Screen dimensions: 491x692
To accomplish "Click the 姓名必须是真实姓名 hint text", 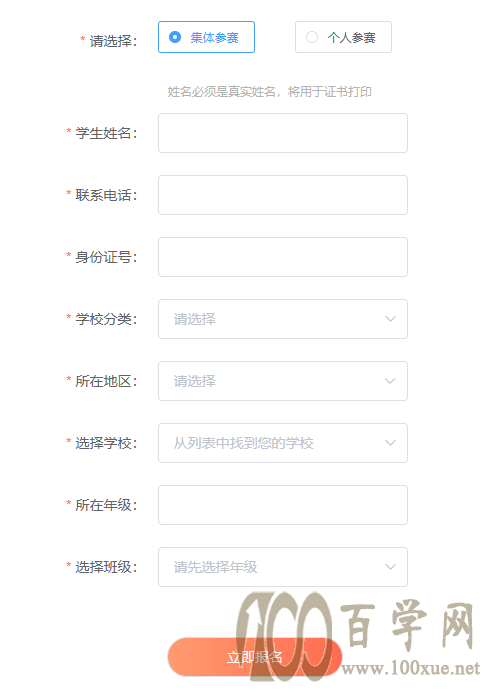I will pos(221,92).
